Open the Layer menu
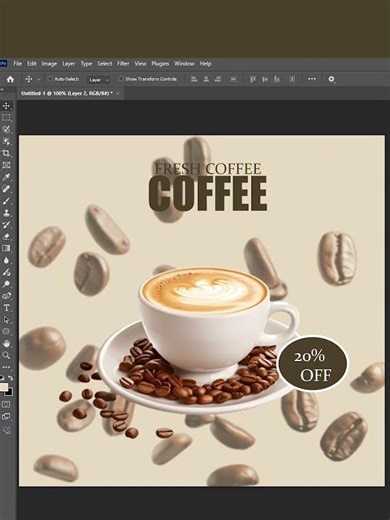Viewport: 390px width, 520px height. click(x=69, y=64)
